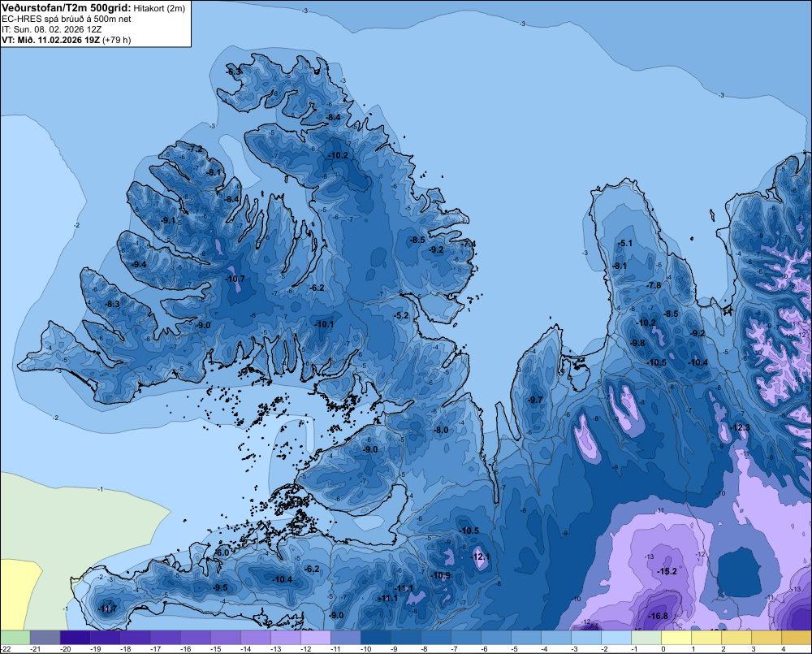The image size is (812, 654).
Task: Click the -4 legend color swatch
Action: (x=555, y=637)
